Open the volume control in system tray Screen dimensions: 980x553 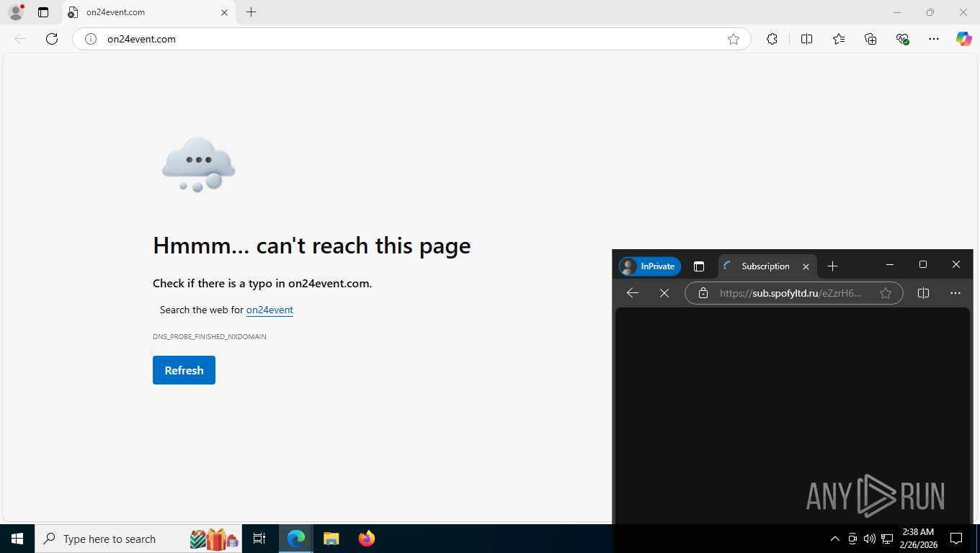pos(870,539)
